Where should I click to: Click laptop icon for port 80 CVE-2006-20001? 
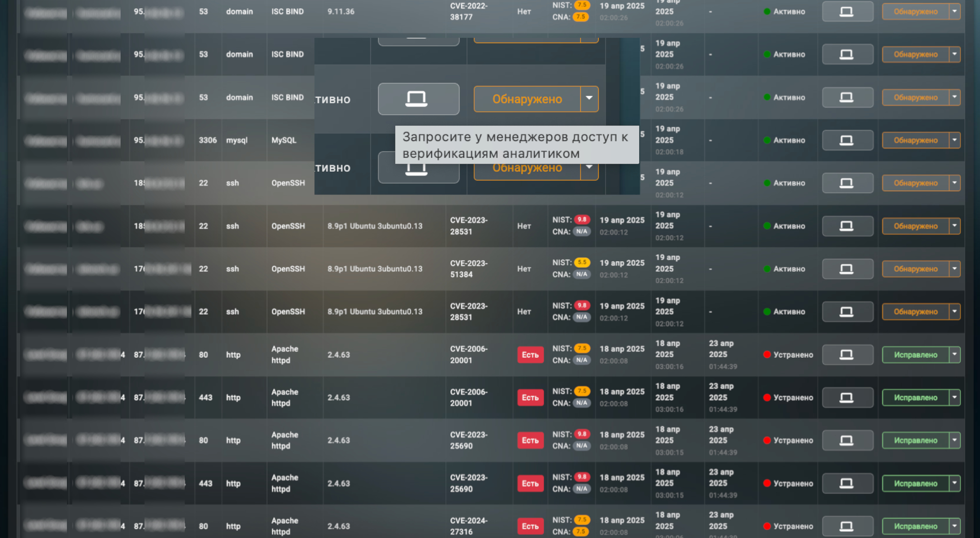click(x=847, y=354)
